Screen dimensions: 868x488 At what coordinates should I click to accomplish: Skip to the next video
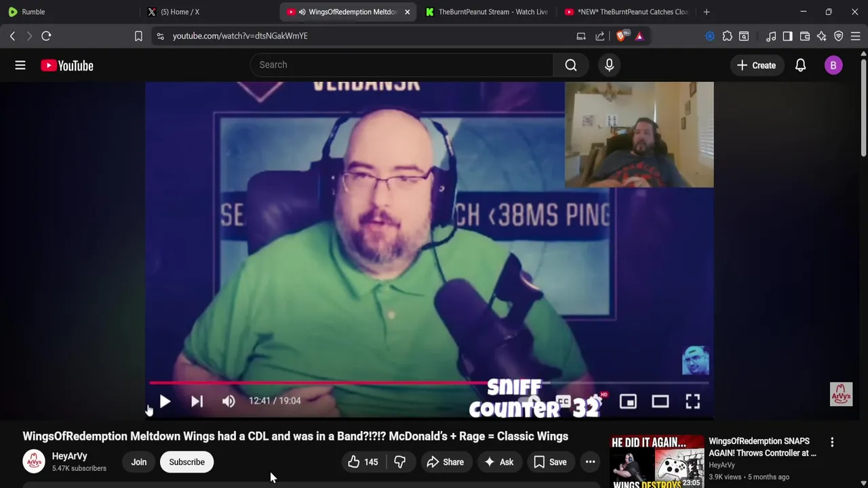tap(197, 401)
